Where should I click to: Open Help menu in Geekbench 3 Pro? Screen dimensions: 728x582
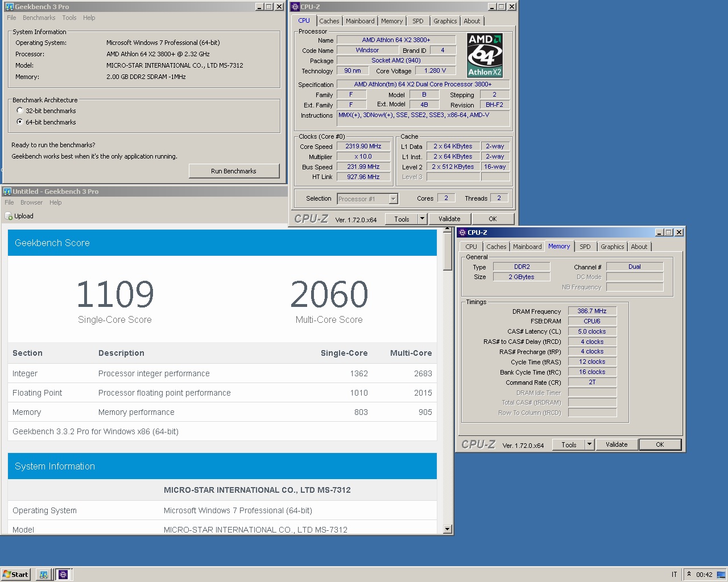[x=89, y=18]
